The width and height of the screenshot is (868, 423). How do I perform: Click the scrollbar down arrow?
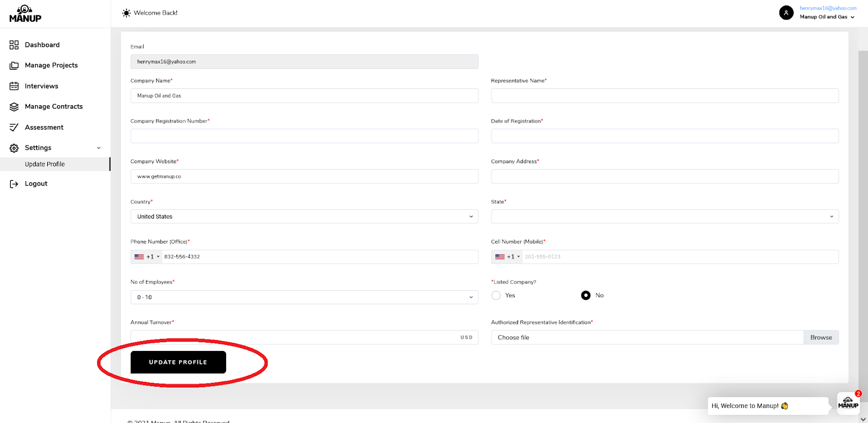[x=863, y=419]
